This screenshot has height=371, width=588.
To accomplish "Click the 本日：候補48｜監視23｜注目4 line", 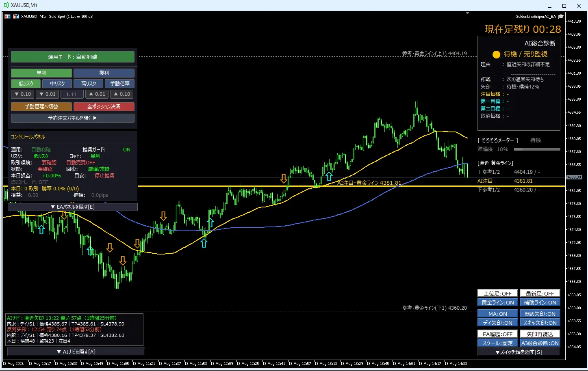I will (39, 341).
